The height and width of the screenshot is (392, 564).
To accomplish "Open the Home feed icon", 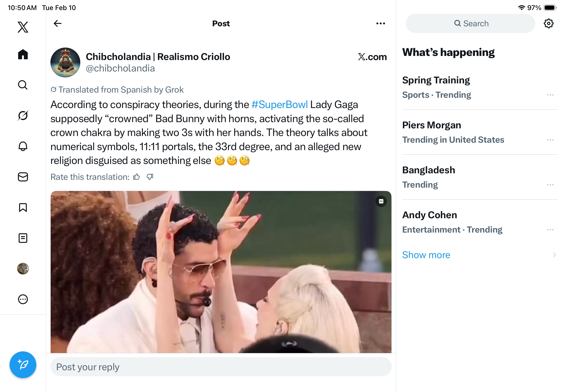I will pyautogui.click(x=23, y=54).
